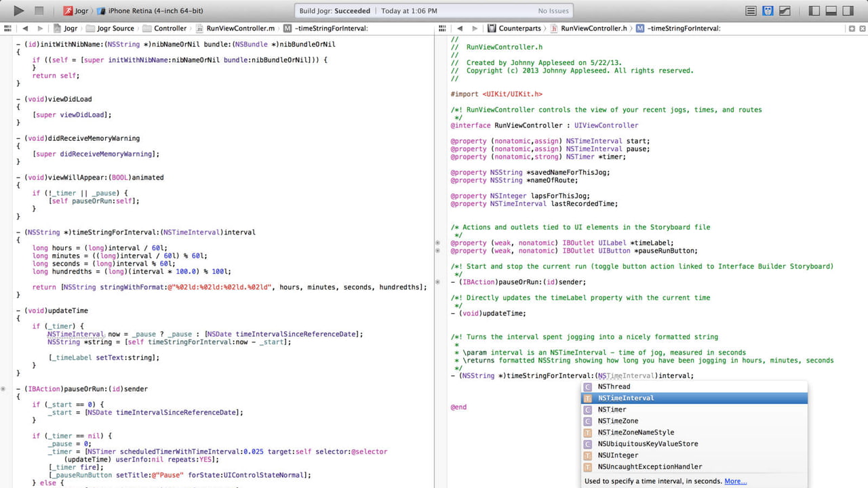The height and width of the screenshot is (488, 868).
Task: Click the class icon next to NSThread
Action: 588,387
